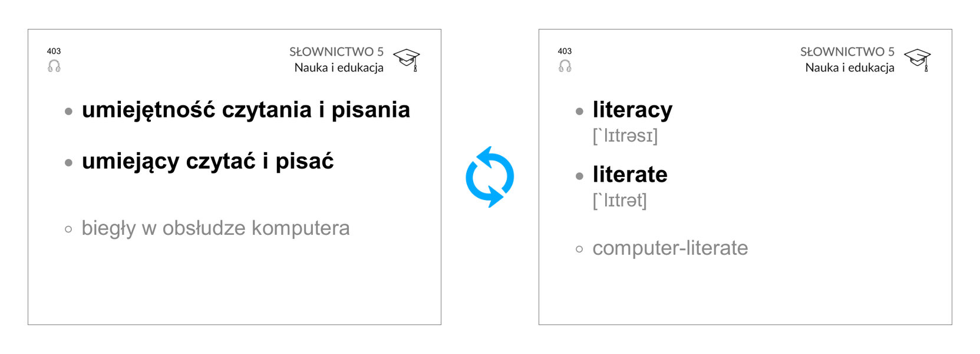Click the phrase 'umiejętność czytania i pisania'

tap(246, 110)
